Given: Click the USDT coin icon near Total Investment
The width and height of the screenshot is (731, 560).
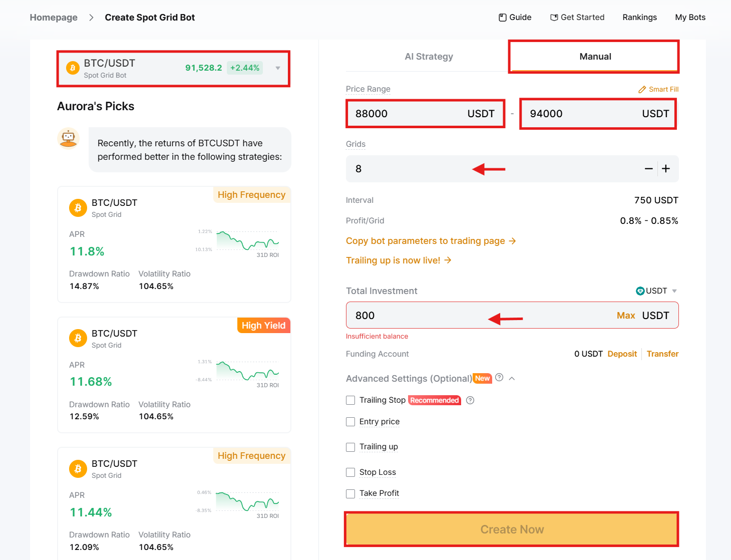Looking at the screenshot, I should 641,291.
